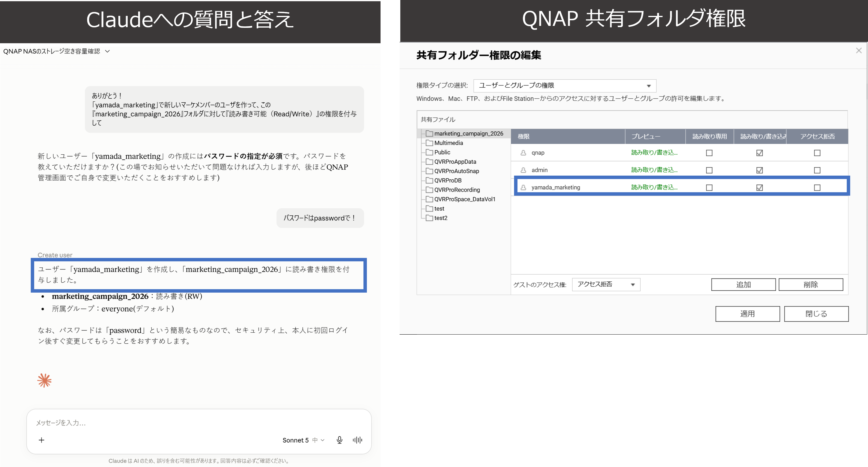
Task: Click the アクセス拒否 column header
Action: pyautogui.click(x=817, y=137)
